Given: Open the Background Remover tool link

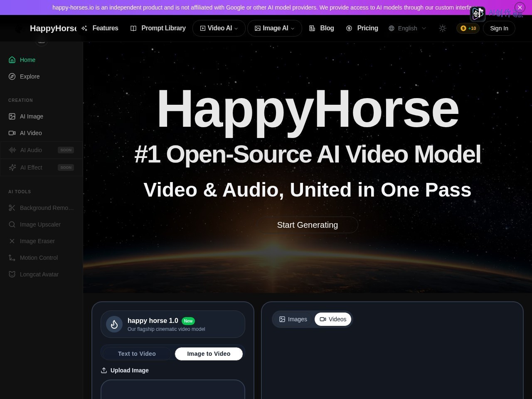Looking at the screenshot, I should (41, 208).
